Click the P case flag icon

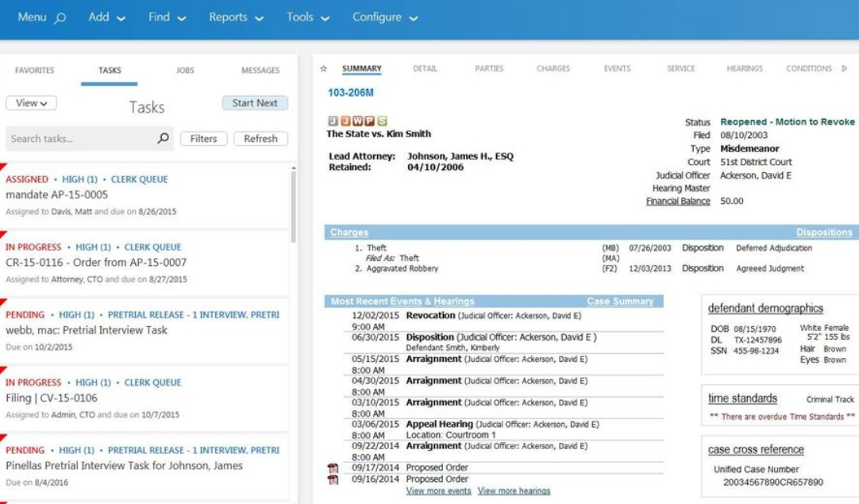point(369,121)
